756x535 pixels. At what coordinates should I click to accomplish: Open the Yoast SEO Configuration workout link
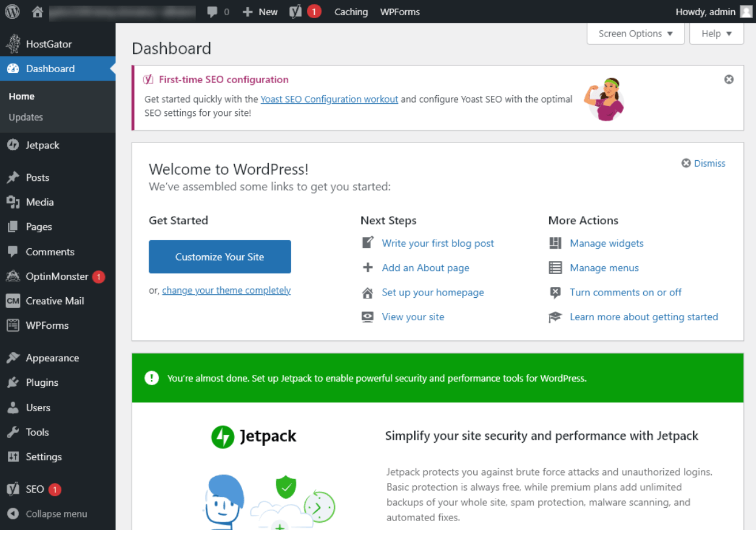[329, 99]
